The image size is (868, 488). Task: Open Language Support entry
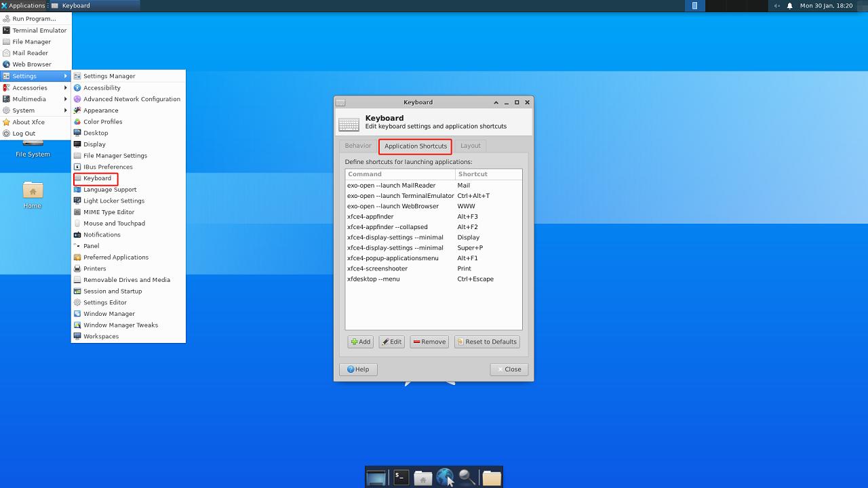(x=128, y=189)
